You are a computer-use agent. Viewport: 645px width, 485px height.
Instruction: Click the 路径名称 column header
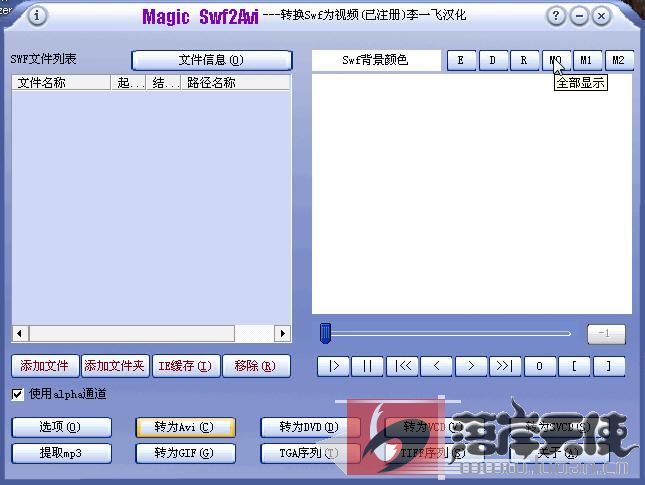236,83
